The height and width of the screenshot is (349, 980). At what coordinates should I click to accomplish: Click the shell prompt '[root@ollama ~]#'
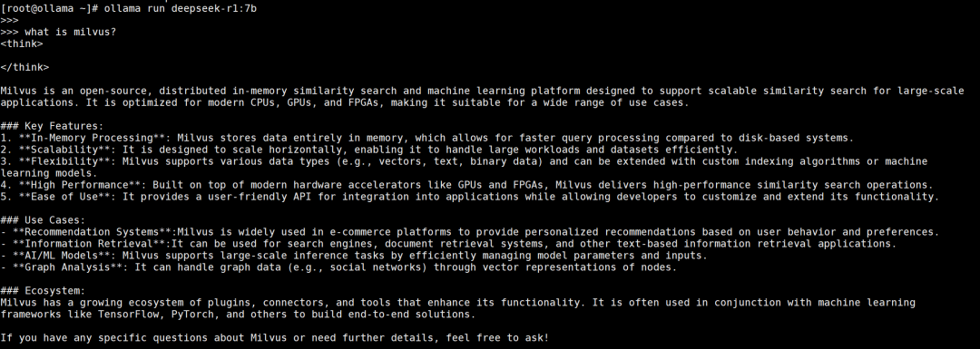(x=49, y=9)
